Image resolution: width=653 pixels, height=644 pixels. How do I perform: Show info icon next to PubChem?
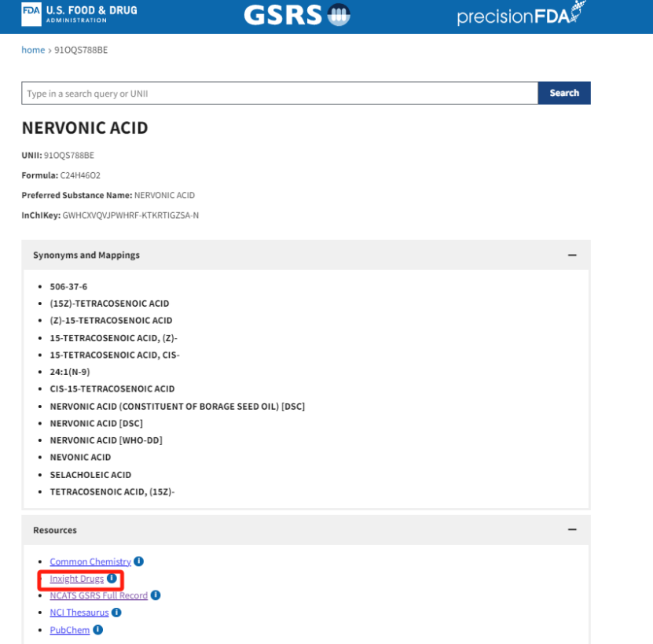[98, 630]
